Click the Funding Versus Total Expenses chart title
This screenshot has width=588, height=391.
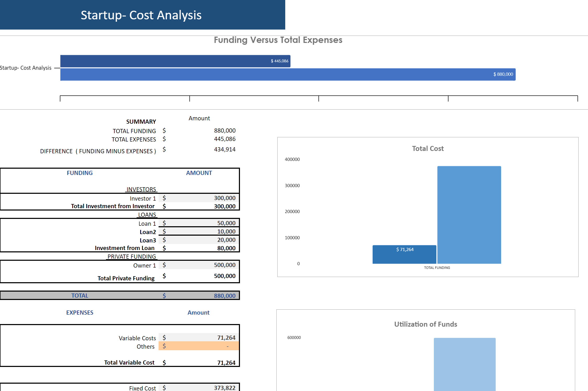point(278,40)
